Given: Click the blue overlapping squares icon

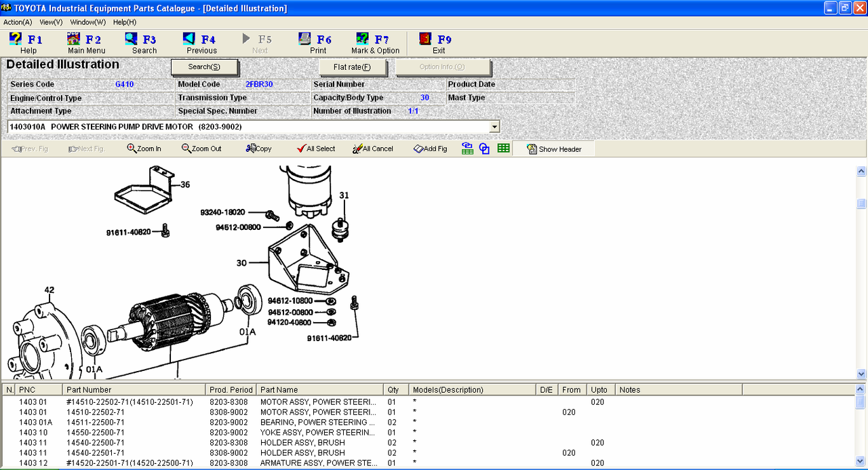Looking at the screenshot, I should pos(484,149).
